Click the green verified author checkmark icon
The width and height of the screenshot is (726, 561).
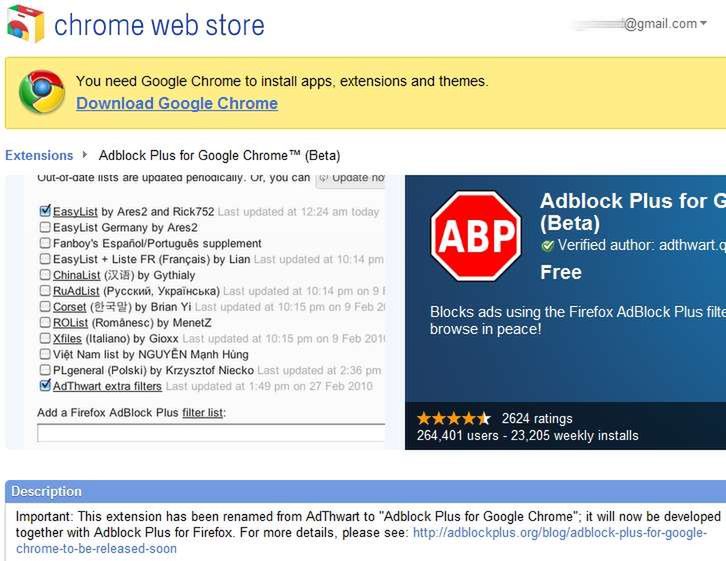547,245
